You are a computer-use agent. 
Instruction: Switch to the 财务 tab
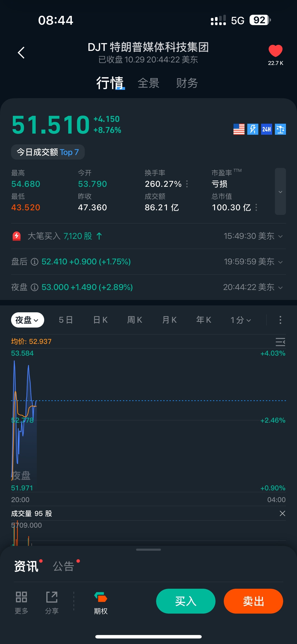187,83
